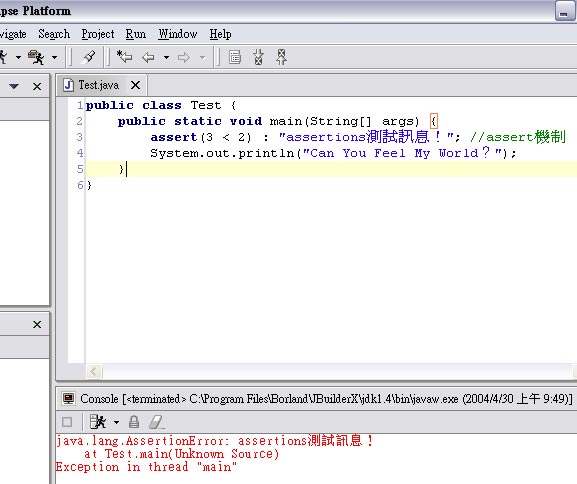Expand the Back navigation history dropdown
Screen dimensions: 577x484
(166, 57)
